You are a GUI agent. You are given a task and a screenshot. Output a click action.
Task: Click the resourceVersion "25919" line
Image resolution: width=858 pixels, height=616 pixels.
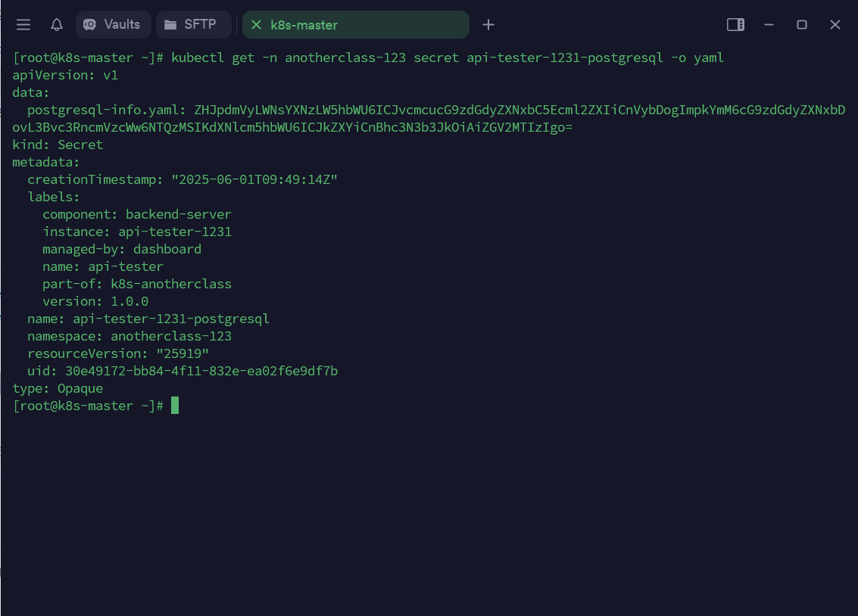click(x=117, y=353)
